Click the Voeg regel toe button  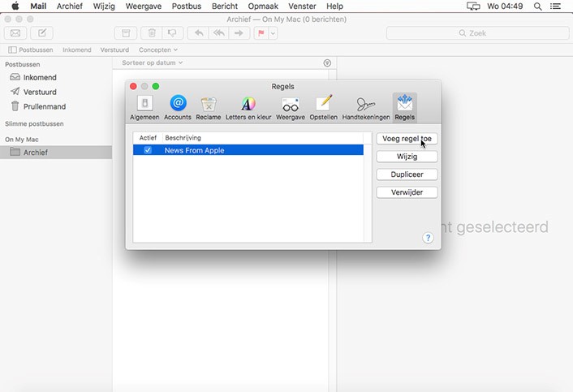tap(407, 139)
